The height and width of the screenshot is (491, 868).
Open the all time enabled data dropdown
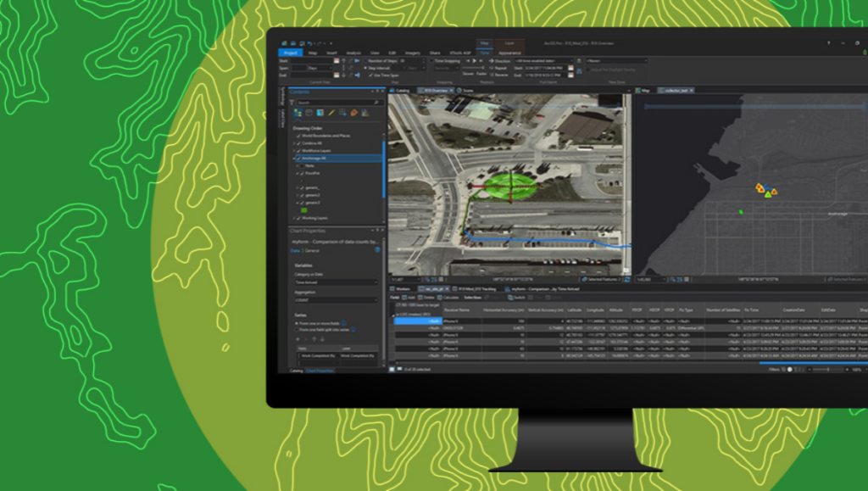pos(543,61)
